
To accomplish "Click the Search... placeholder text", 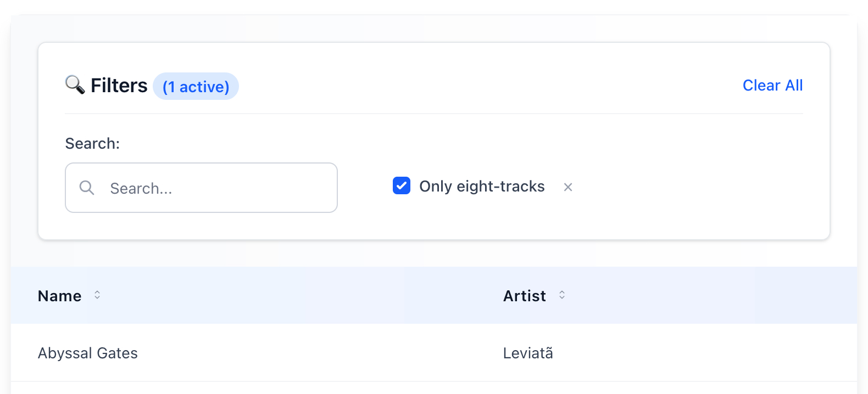I will (141, 189).
